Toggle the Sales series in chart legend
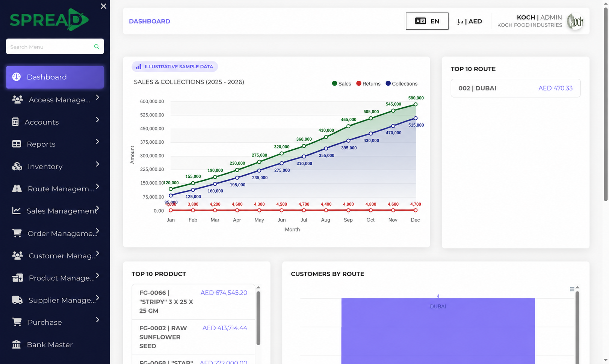 click(x=342, y=84)
